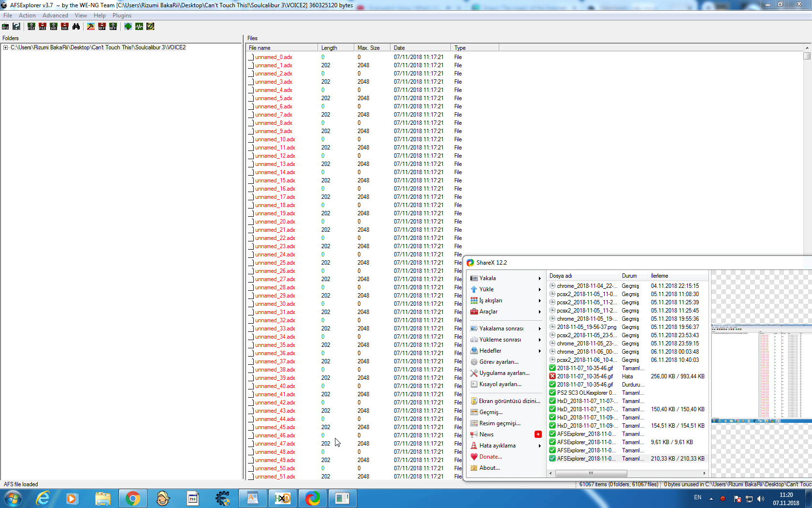Sort ShareX list by Durum column

click(633, 276)
